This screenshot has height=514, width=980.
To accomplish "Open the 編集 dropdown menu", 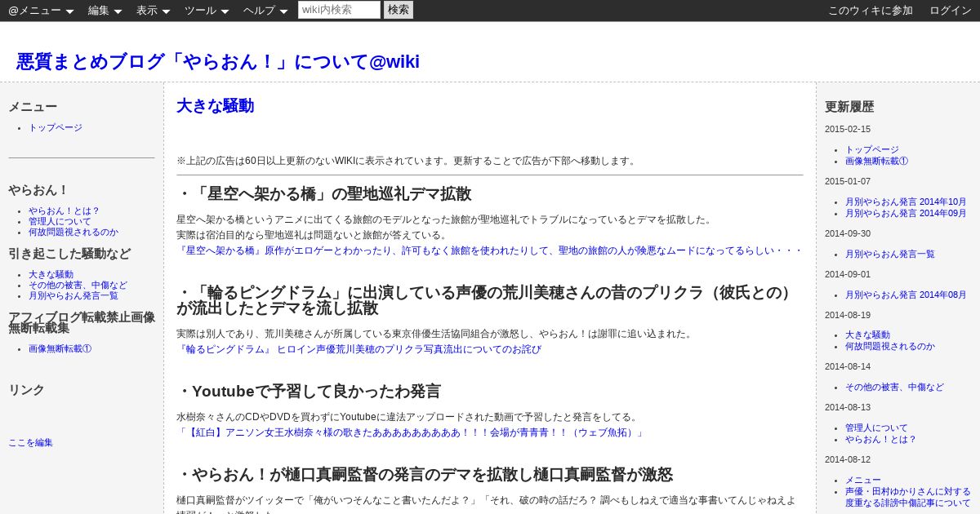I will pos(105,11).
